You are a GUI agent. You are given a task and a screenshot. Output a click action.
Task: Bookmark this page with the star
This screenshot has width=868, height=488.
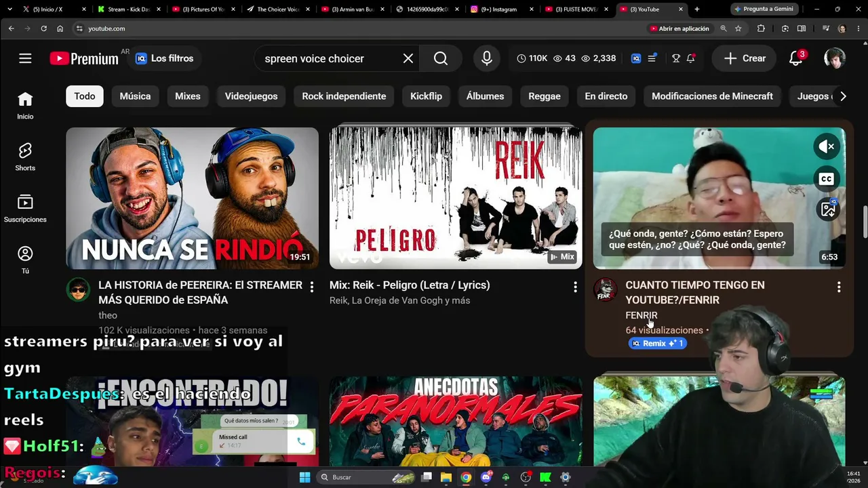click(x=738, y=28)
